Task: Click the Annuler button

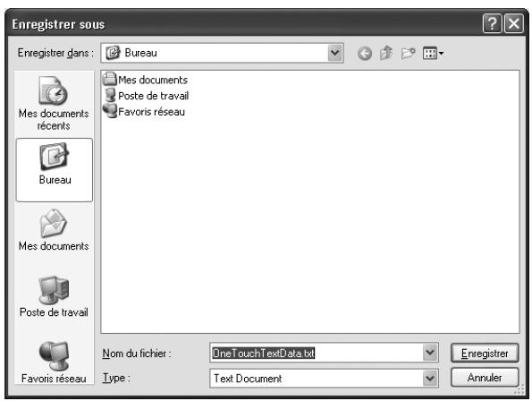Action: pyautogui.click(x=485, y=378)
